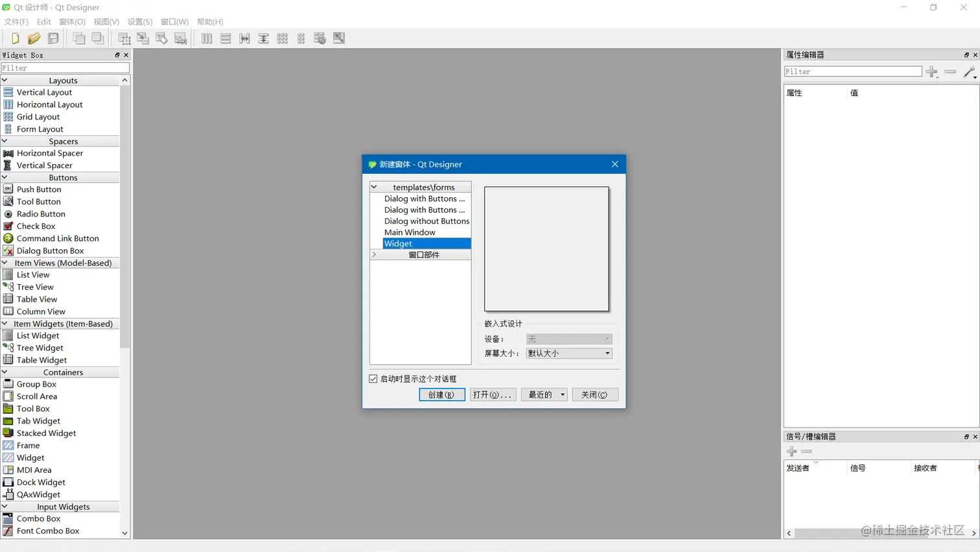Click the minus icon in 信号/槽编辑器
980x552 pixels.
click(806, 451)
